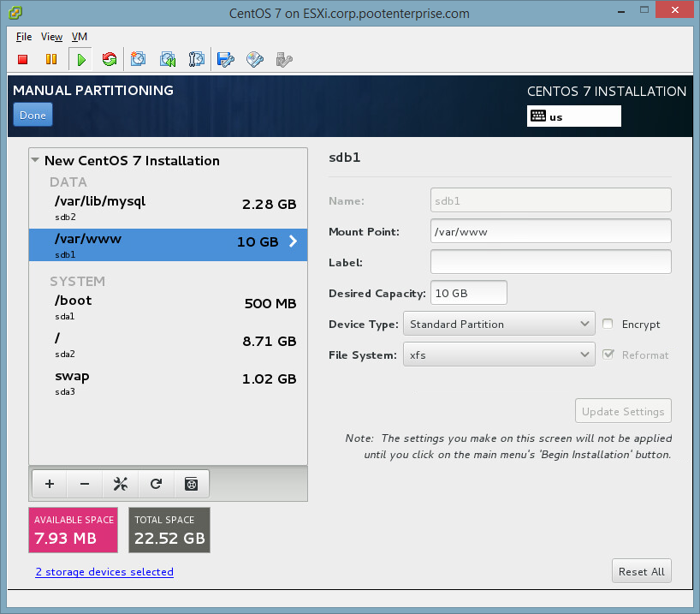700x614 pixels.
Task: Select the /var/www sdb1 partition row
Action: pos(169,245)
